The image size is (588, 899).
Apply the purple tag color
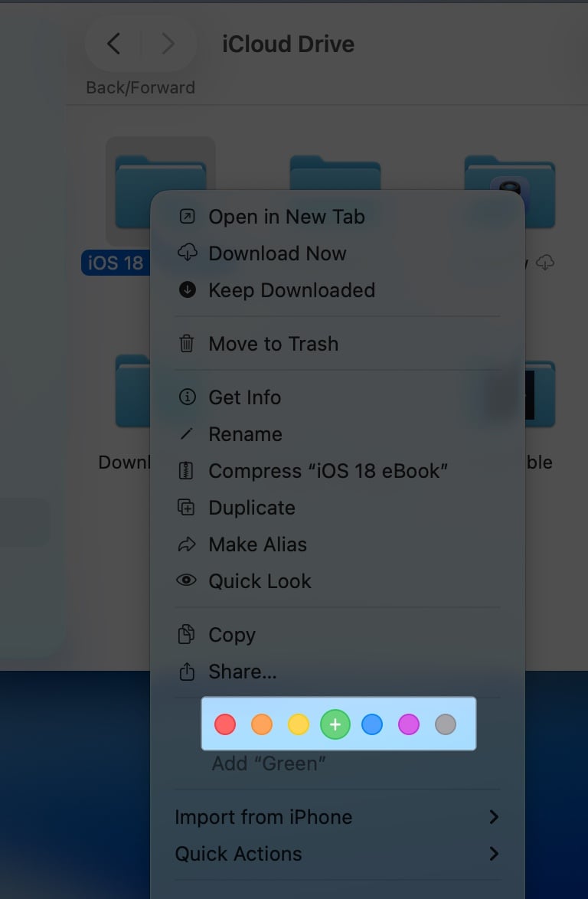[x=409, y=724]
